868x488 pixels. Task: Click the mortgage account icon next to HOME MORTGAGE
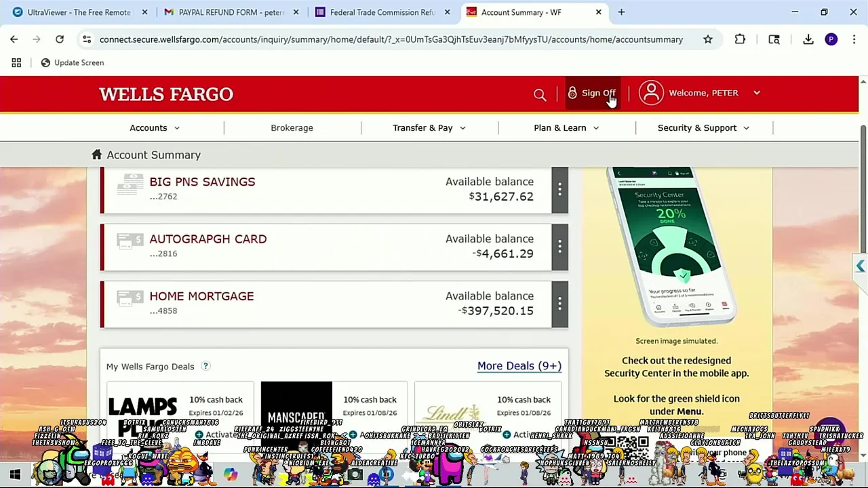[x=130, y=298]
